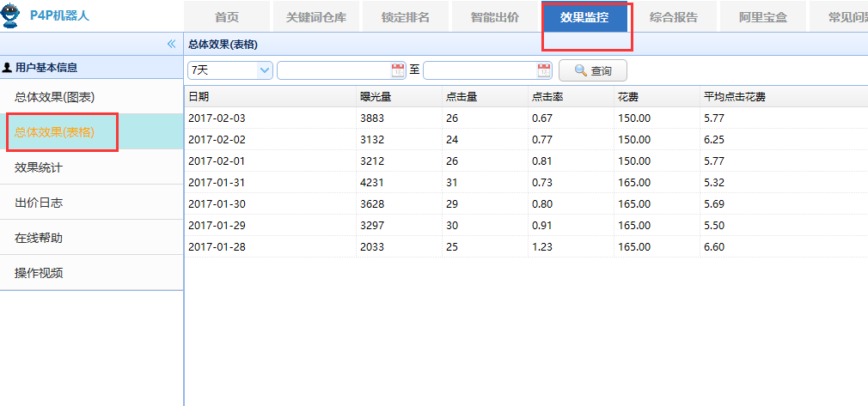Open the 阿里宝盒 tab
This screenshot has width=868, height=406.
pyautogui.click(x=762, y=17)
